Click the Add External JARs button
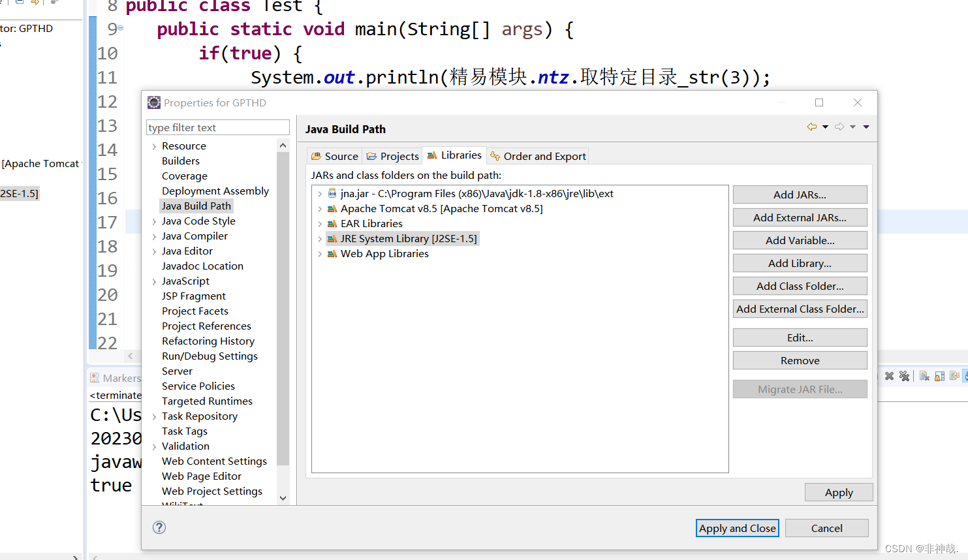 (800, 217)
